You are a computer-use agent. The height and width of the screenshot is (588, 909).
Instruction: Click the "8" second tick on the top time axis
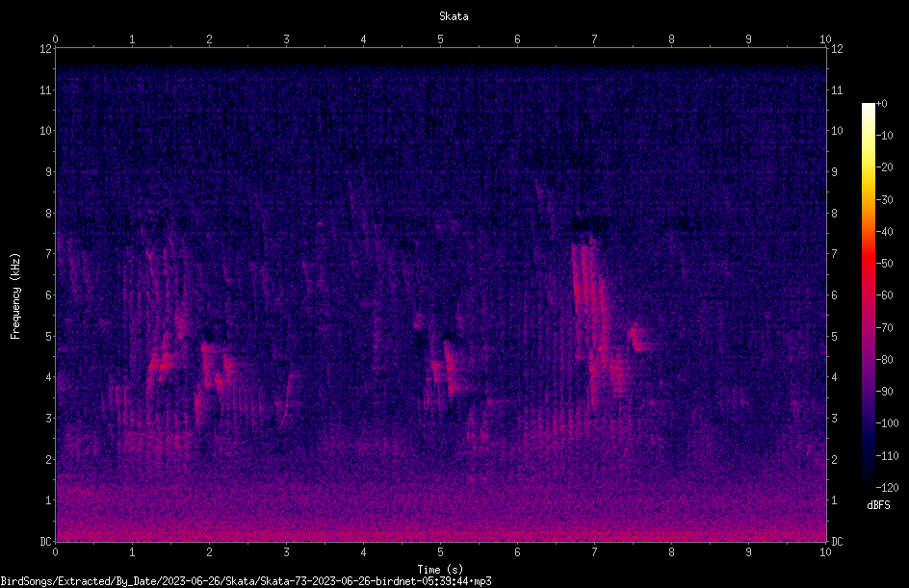point(671,39)
